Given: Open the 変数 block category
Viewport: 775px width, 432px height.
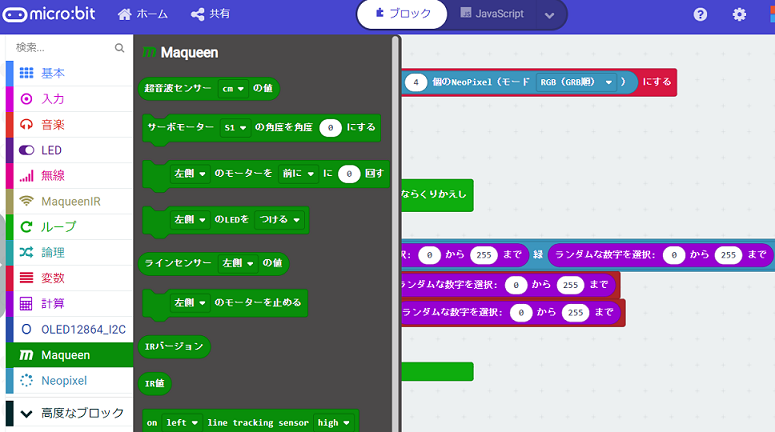Looking at the screenshot, I should click(69, 278).
